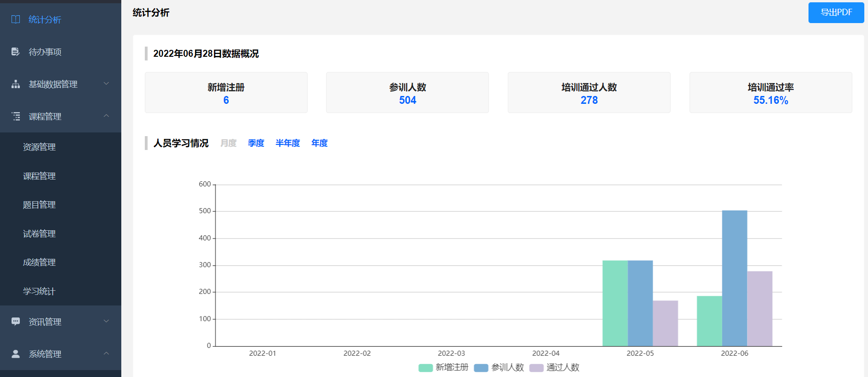
Task: Toggle 参训人数 series via blue legend swatch
Action: pos(481,368)
